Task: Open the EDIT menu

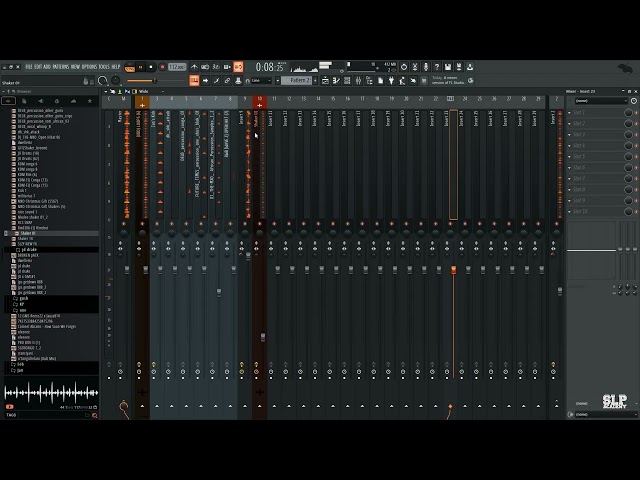Action: click(38, 67)
